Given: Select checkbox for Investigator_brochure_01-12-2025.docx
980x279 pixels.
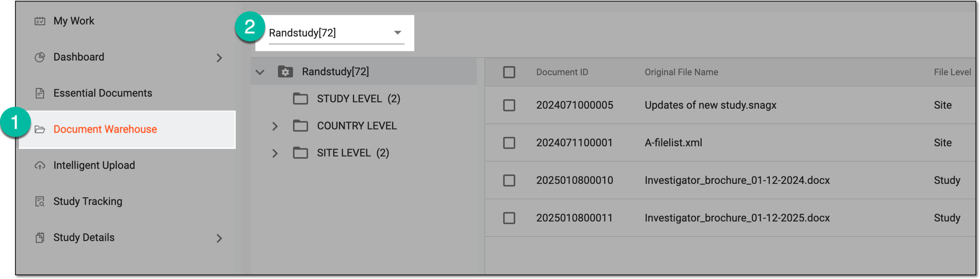Looking at the screenshot, I should point(509,218).
